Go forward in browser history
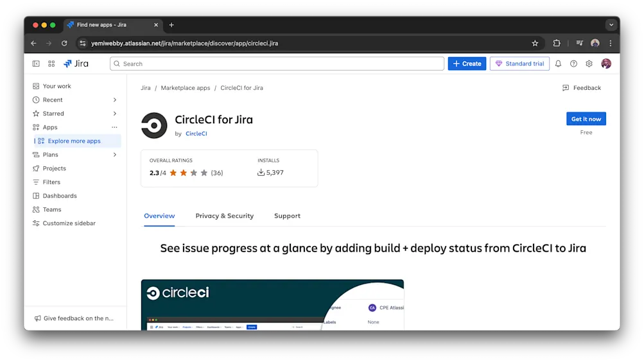This screenshot has height=362, width=644. (x=49, y=43)
